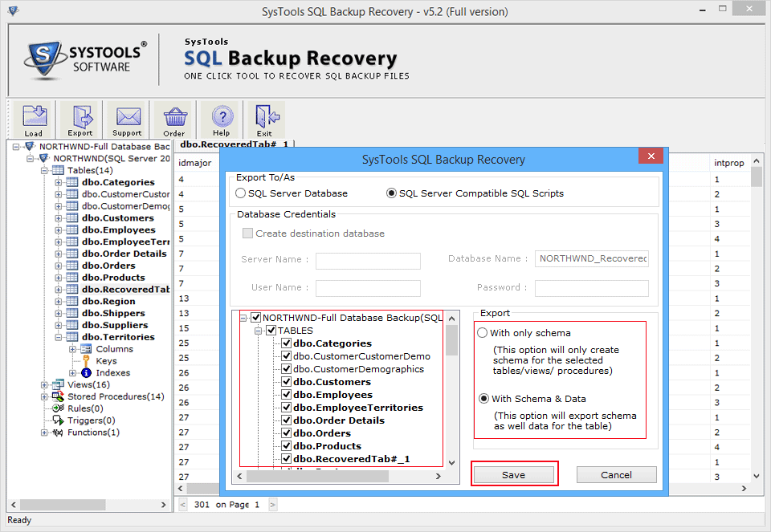This screenshot has width=771, height=532.
Task: Select SQL Server Database radio option
Action: 240,193
